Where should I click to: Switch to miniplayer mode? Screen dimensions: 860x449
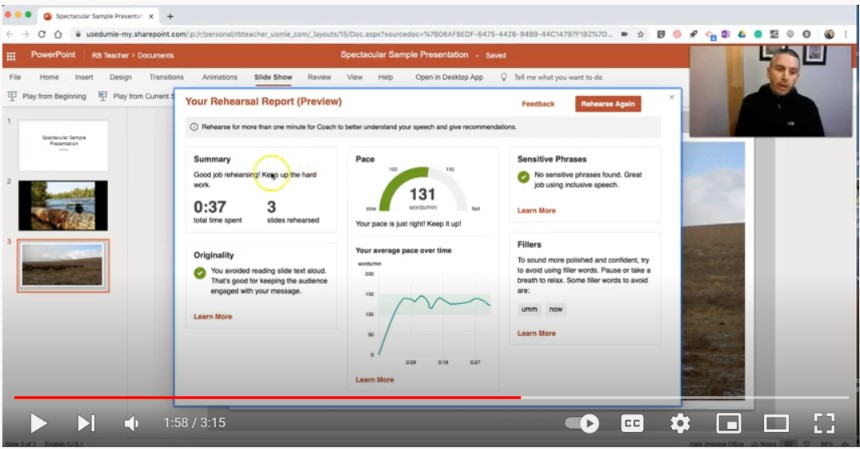coord(728,423)
